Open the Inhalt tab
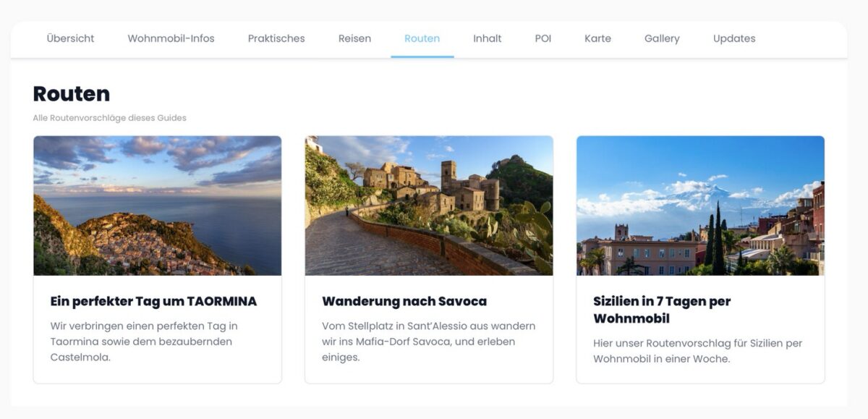Screen dimensions: 868x419 487,38
